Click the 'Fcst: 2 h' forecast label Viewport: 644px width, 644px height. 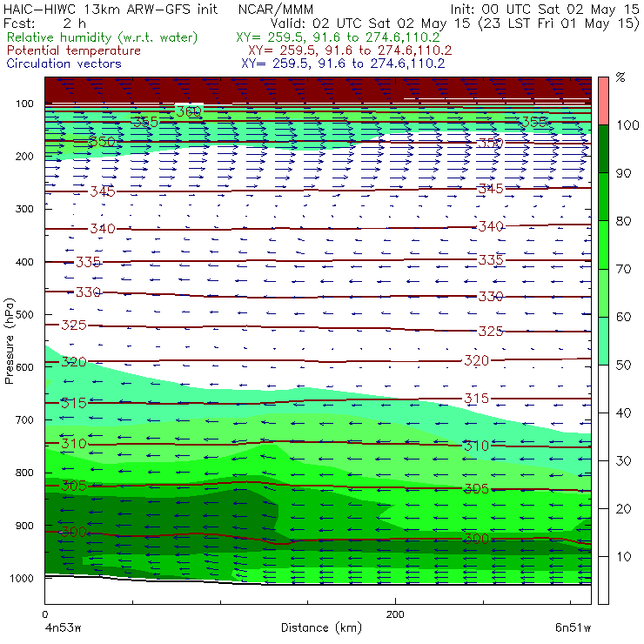(44, 23)
